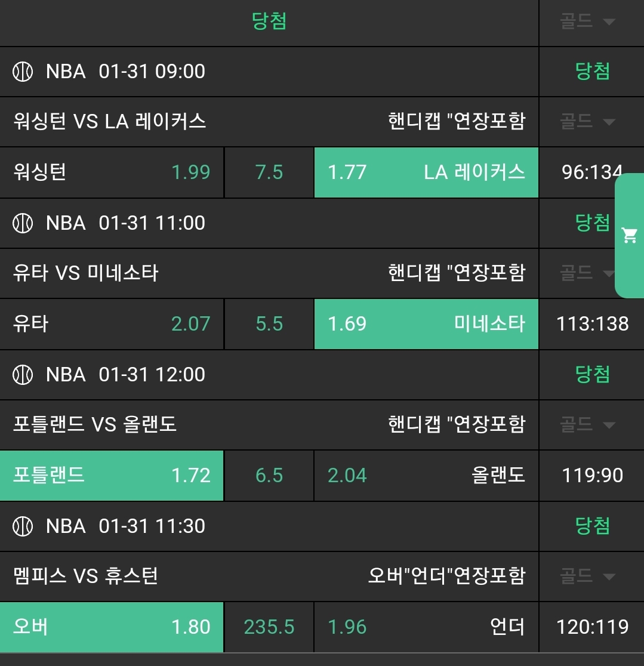Open the shopping cart side tab

tap(630, 235)
